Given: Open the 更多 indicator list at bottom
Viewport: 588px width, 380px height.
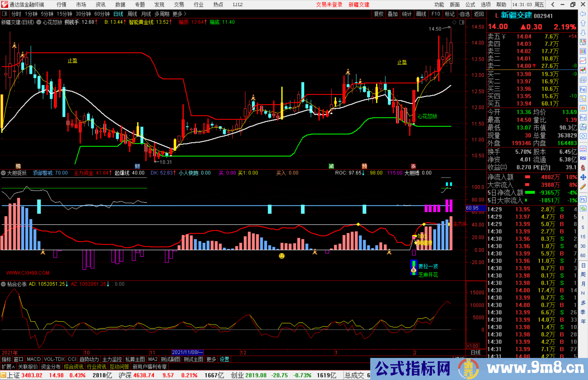Looking at the screenshot, I should click(x=211, y=359).
